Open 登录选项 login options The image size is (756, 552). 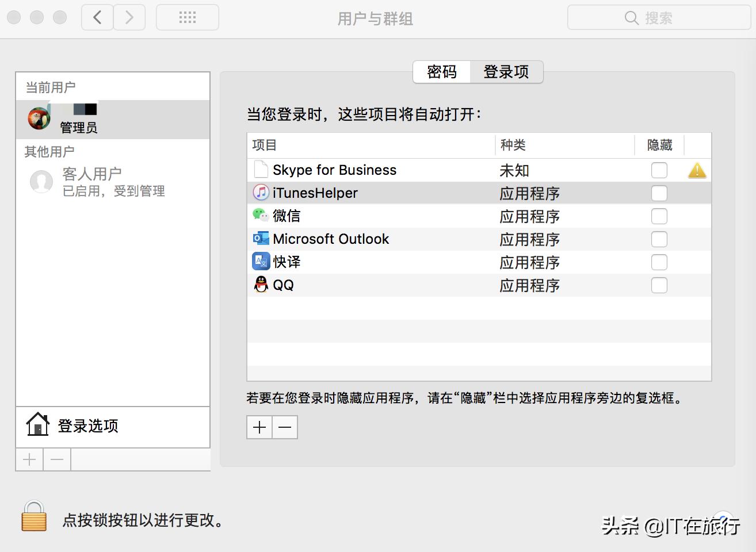(87, 426)
